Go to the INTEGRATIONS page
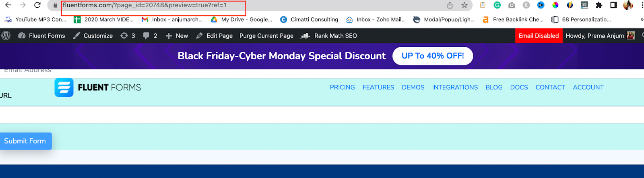 point(455,87)
